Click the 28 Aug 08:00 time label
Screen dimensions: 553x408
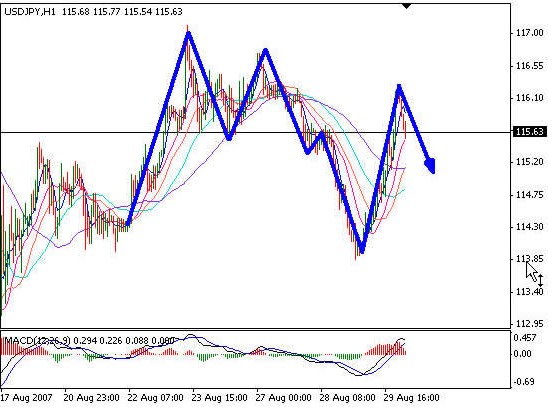tap(347, 398)
